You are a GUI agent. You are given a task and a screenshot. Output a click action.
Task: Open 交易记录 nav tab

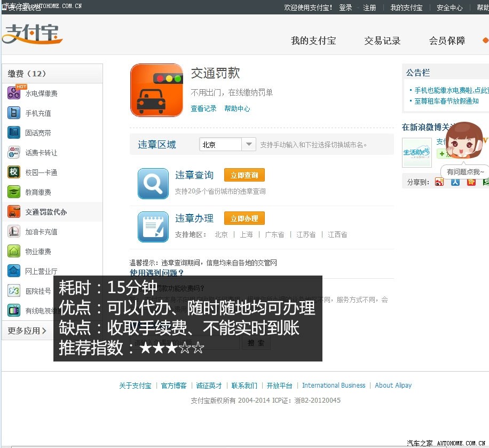pos(382,41)
